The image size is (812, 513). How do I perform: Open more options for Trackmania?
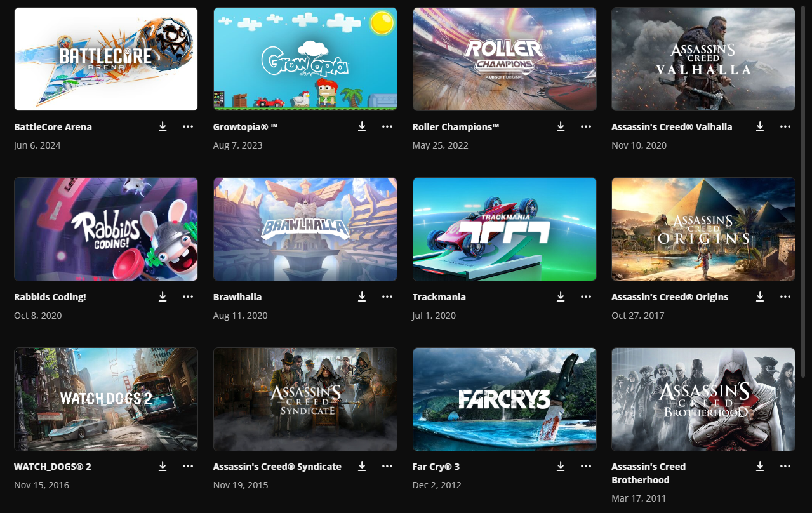point(586,296)
